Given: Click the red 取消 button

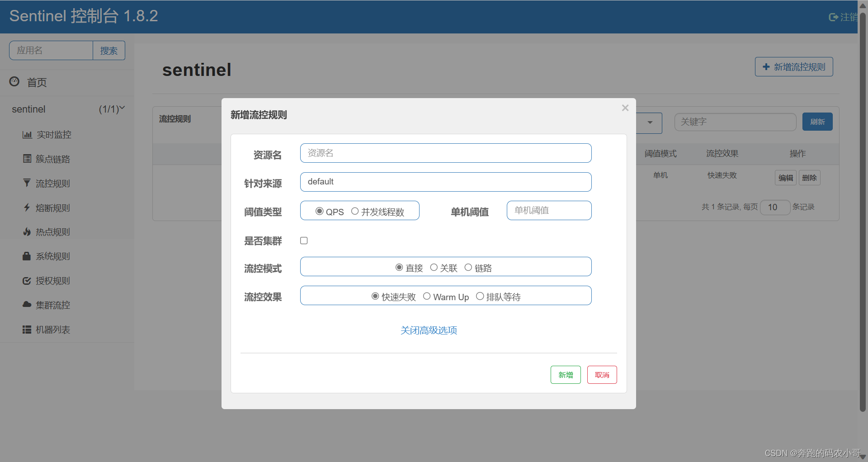Looking at the screenshot, I should [602, 375].
